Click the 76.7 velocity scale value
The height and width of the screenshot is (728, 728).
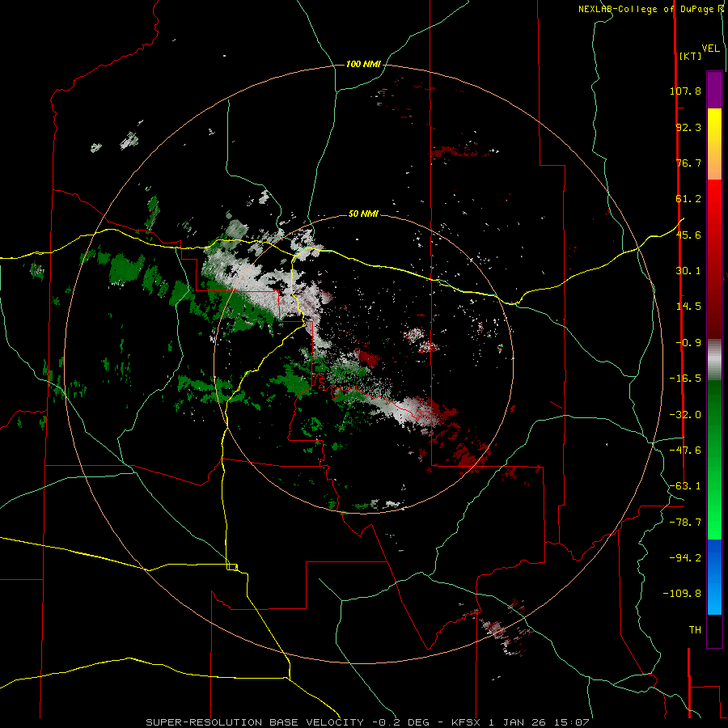[688, 163]
